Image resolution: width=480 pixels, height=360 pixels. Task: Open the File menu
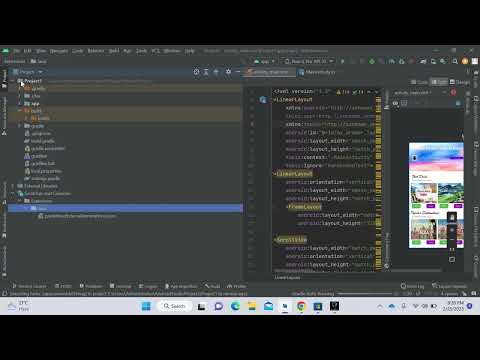16,51
